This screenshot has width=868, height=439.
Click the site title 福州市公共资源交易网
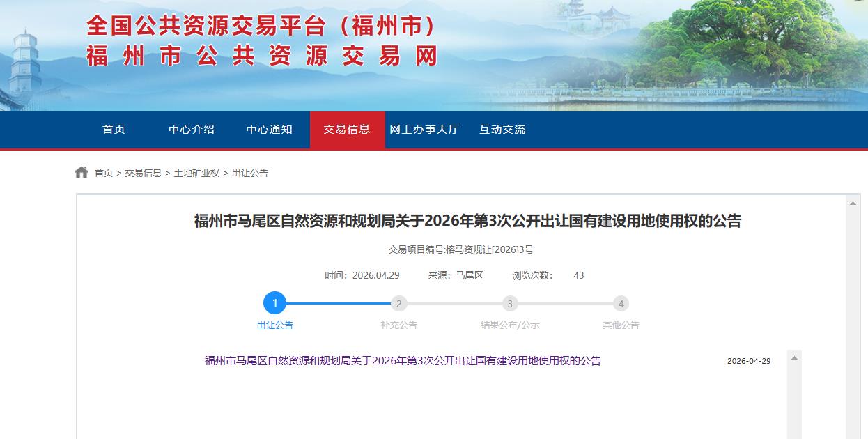click(262, 56)
